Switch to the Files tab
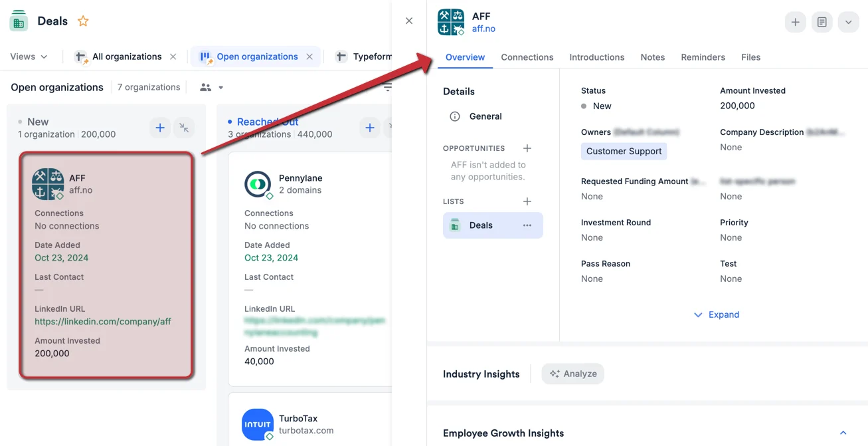The image size is (868, 446). pos(750,57)
